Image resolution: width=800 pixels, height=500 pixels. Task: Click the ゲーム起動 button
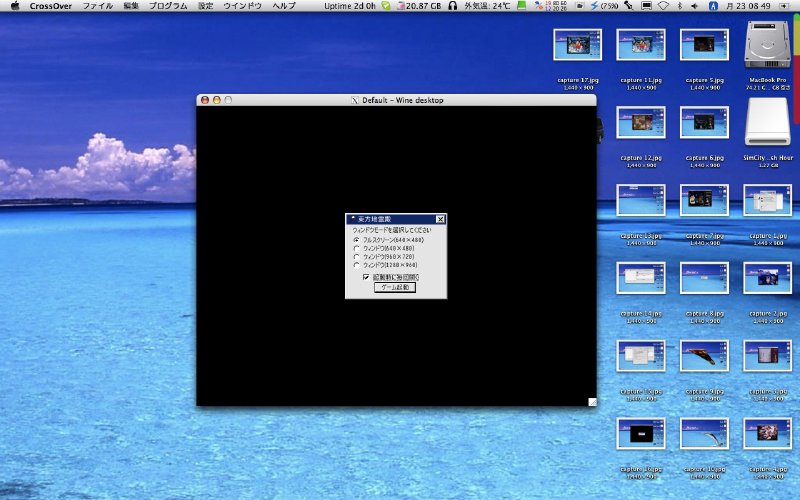(394, 287)
